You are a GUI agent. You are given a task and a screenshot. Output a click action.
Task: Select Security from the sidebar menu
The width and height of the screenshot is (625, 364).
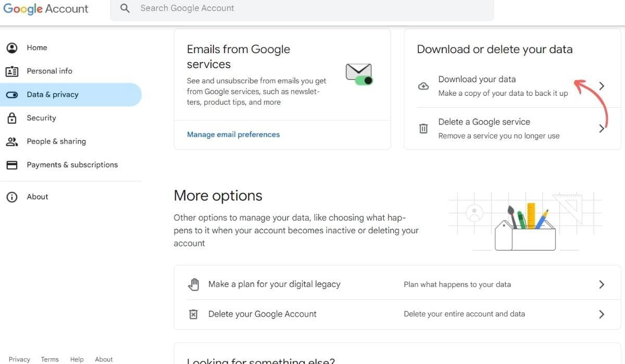[x=41, y=118]
